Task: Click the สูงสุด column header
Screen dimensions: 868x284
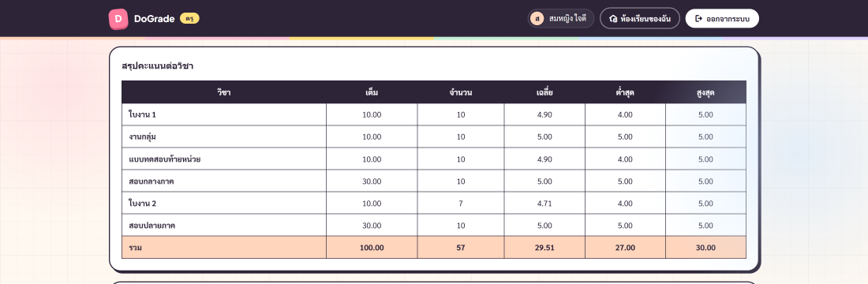Action: pos(705,92)
